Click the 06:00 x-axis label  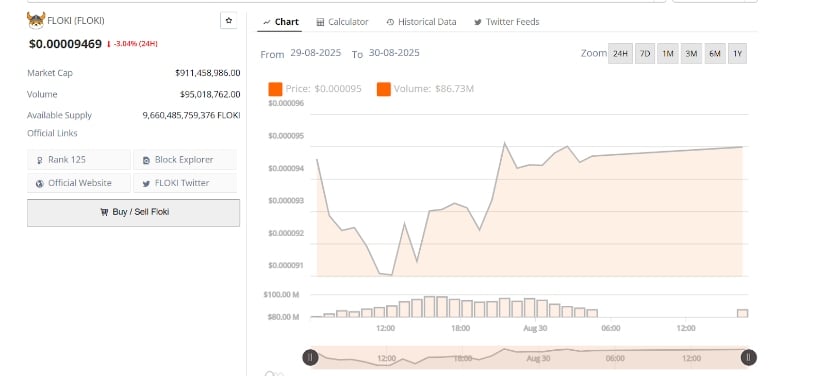pyautogui.click(x=610, y=328)
